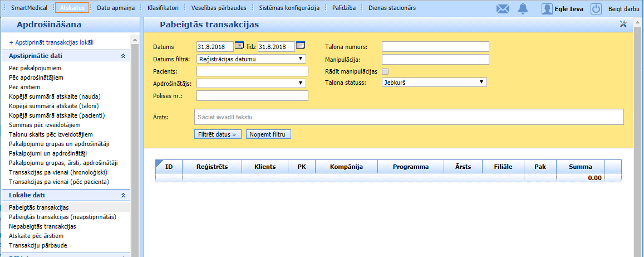
Task: Open Nepabeigtās transakcijas in the sidebar
Action: coord(42,226)
